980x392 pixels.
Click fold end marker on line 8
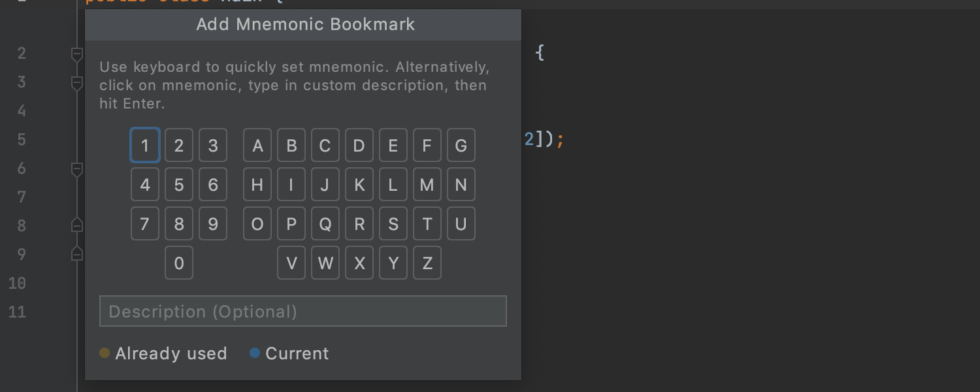76,225
